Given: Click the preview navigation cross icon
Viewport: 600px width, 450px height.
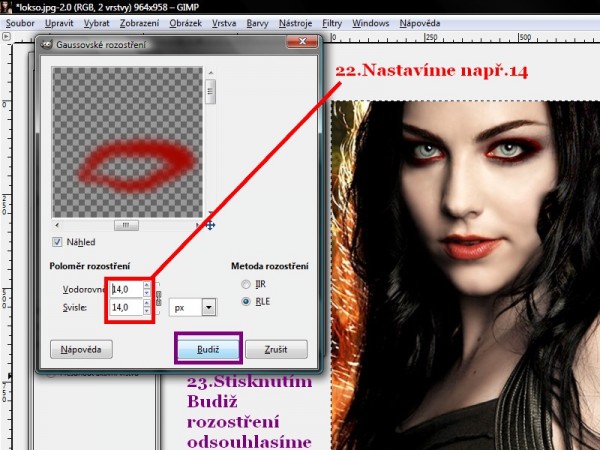Looking at the screenshot, I should [210, 225].
